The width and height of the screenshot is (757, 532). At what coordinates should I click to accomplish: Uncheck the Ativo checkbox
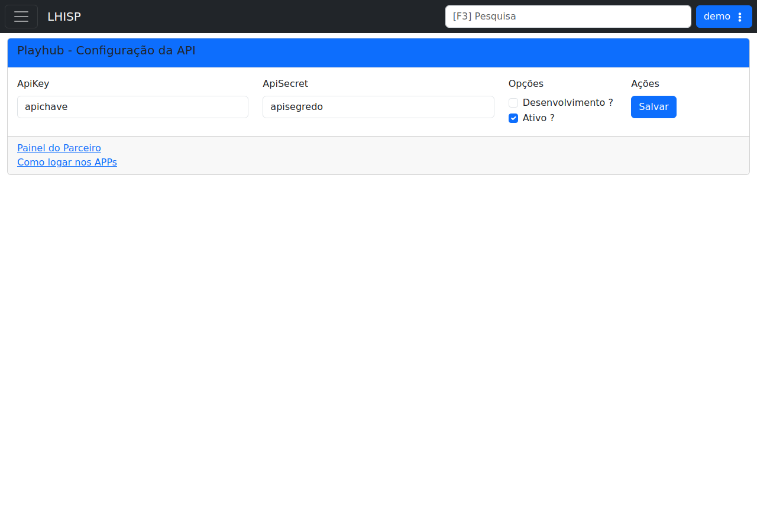[x=513, y=118]
